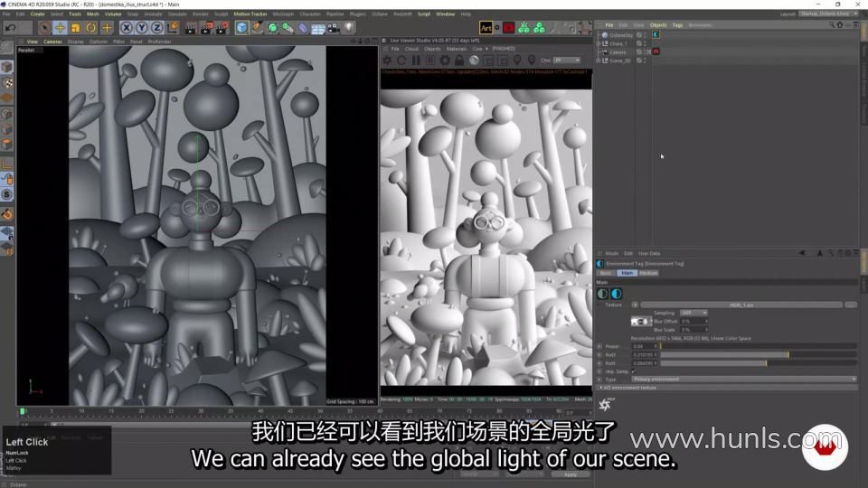Viewport: 868px width, 488px height.
Task: Switch to the Medium tab in Attributes
Action: (x=648, y=273)
